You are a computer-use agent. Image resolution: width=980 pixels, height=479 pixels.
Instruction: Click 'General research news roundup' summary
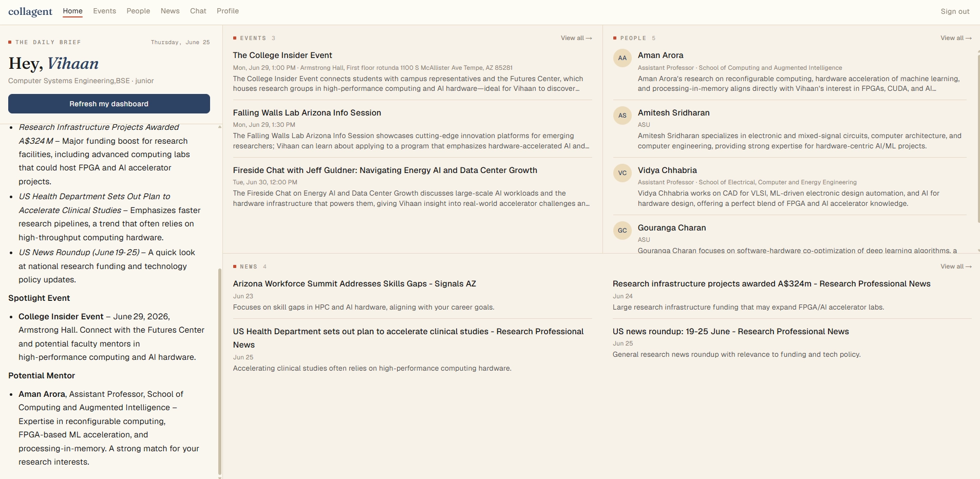[737, 354]
